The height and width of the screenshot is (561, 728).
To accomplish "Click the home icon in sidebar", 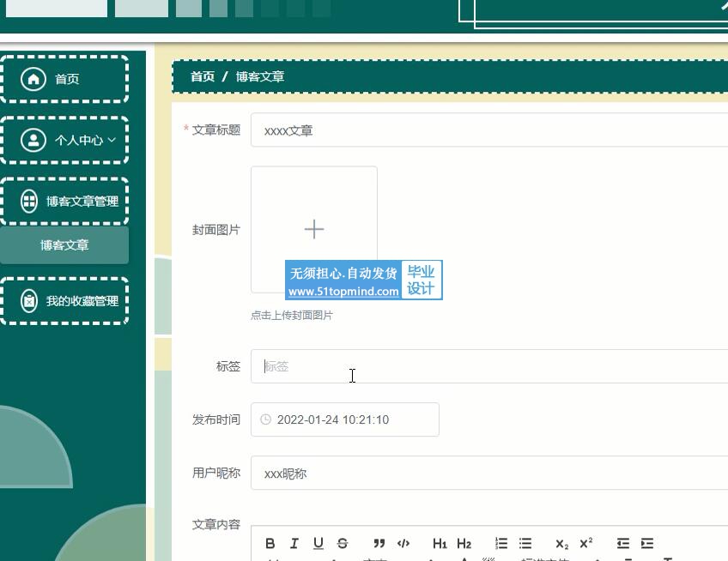I will click(x=33, y=79).
